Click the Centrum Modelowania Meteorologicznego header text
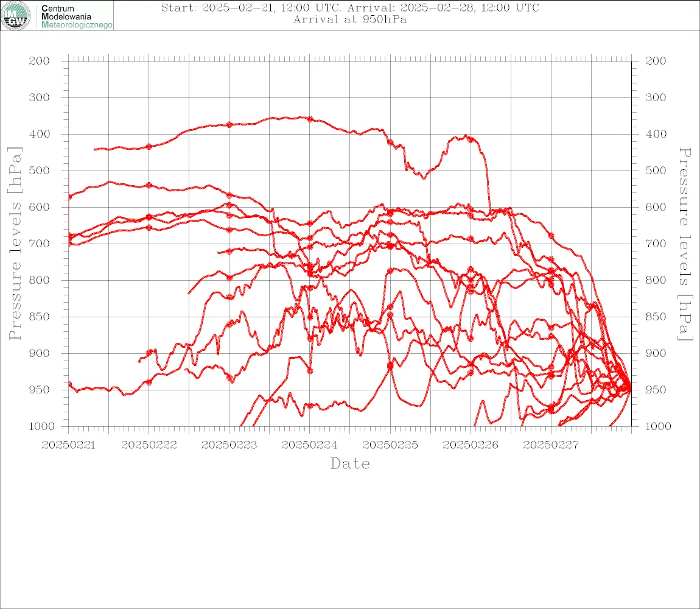The image size is (700, 609). pos(76,16)
